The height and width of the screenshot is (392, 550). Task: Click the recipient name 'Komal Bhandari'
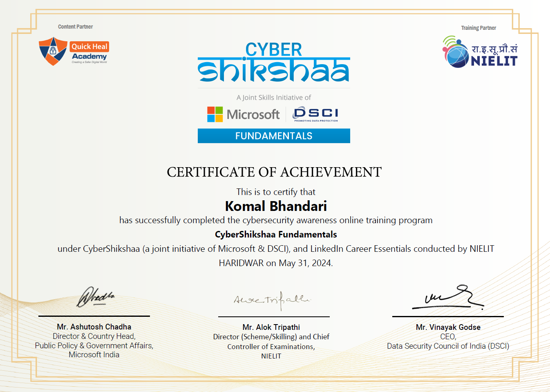(276, 206)
